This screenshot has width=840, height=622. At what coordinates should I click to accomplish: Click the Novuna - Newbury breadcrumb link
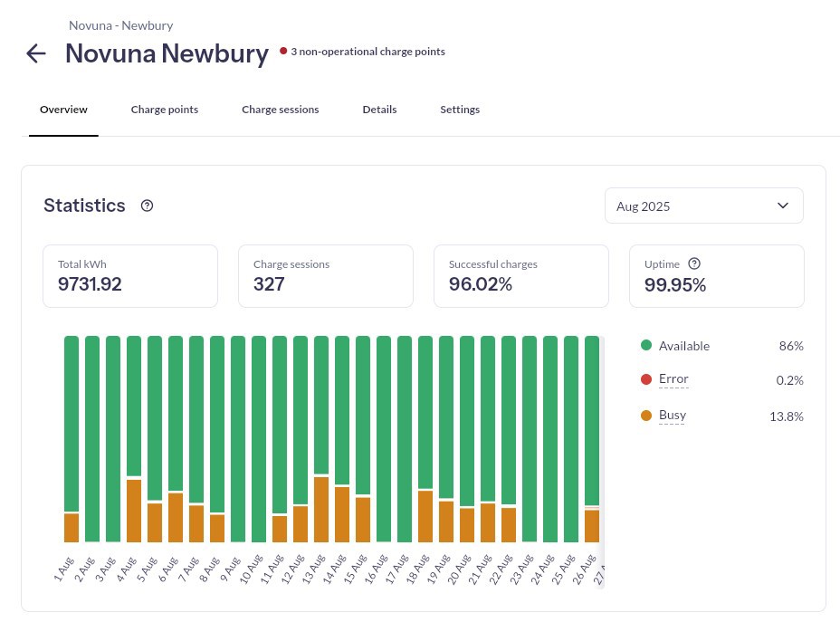tap(120, 25)
